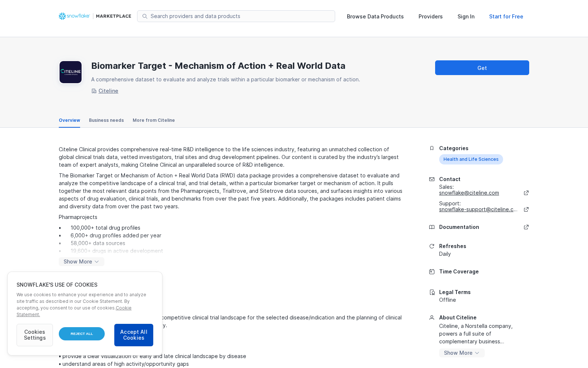The width and height of the screenshot is (588, 368).
Task: Click the 'Pharmaprojects' heading text
Action: 78,217
